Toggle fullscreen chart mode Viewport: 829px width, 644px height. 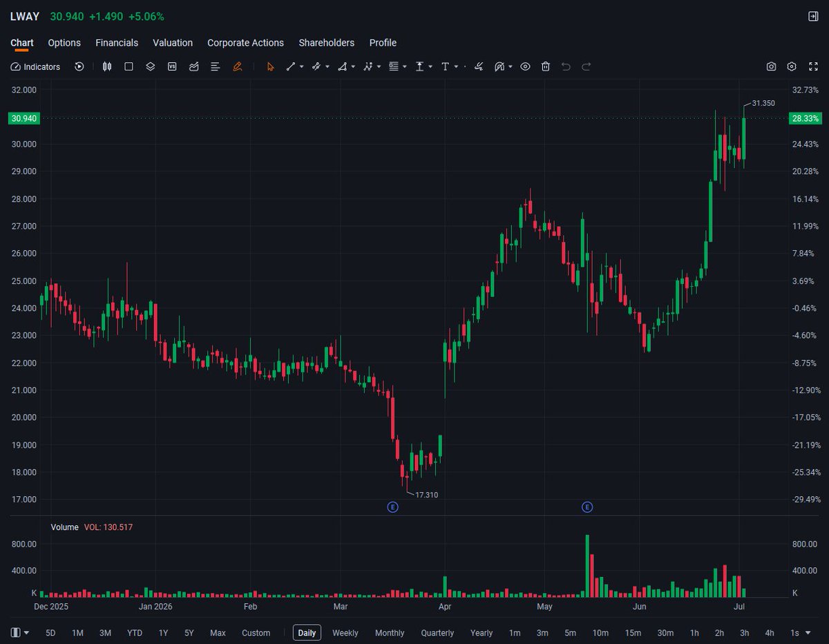pyautogui.click(x=812, y=66)
